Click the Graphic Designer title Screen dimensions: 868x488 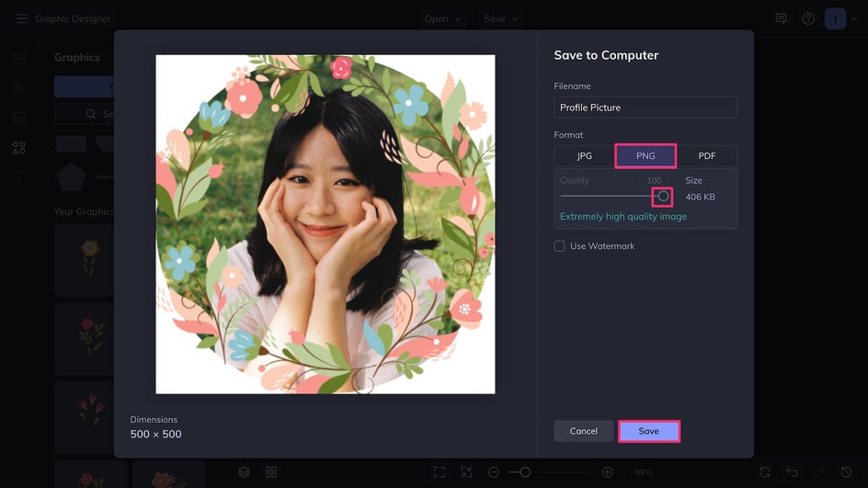point(73,18)
